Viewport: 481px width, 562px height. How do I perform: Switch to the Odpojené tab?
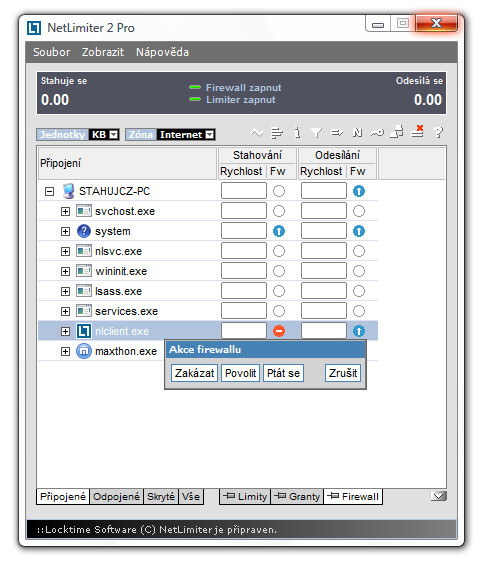click(x=116, y=496)
